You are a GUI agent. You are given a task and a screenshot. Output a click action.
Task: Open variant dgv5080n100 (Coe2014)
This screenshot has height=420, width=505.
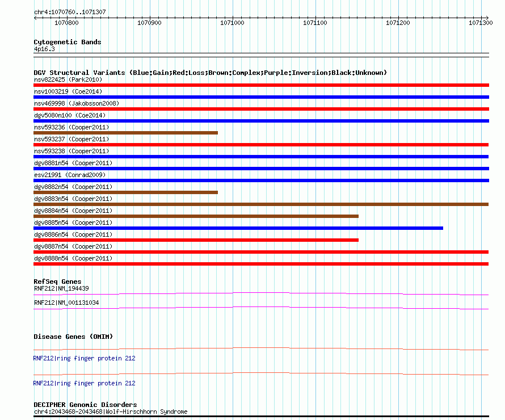(x=70, y=115)
